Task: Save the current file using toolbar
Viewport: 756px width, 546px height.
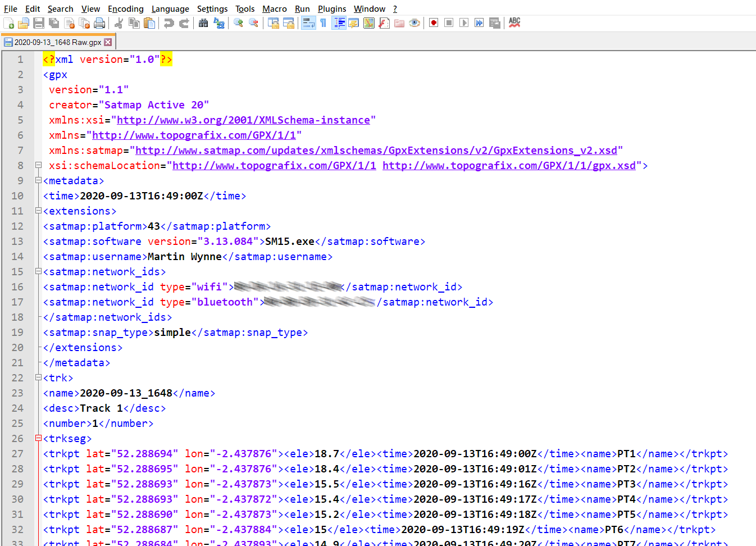Action: point(39,23)
